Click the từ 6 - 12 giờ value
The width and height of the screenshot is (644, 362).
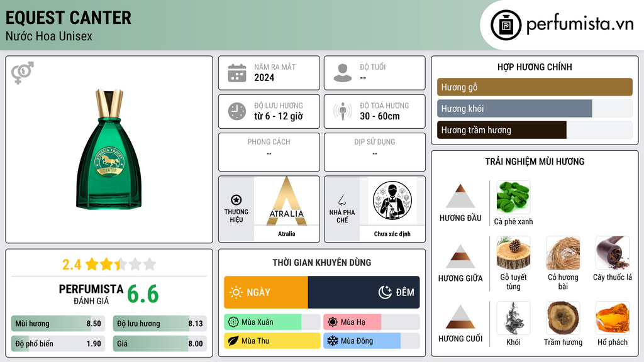[x=279, y=116]
